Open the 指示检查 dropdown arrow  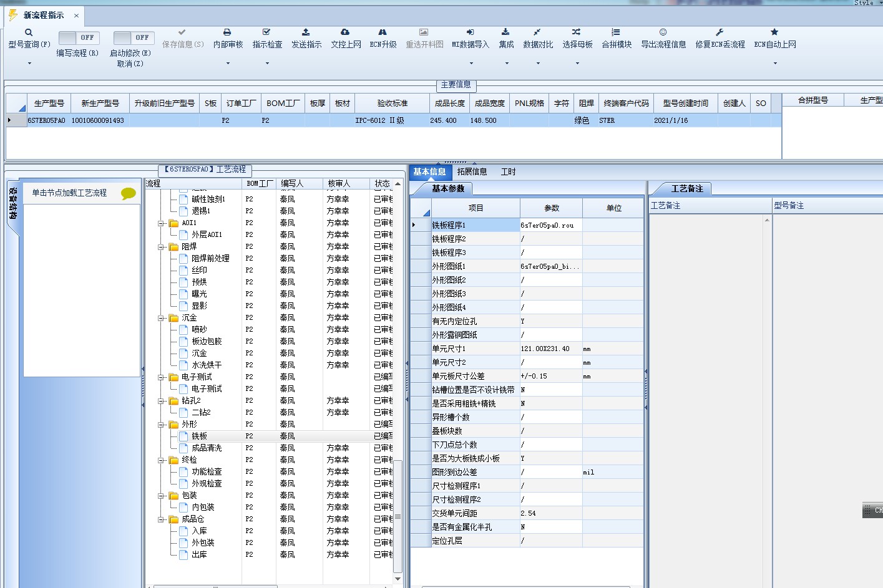(x=267, y=63)
